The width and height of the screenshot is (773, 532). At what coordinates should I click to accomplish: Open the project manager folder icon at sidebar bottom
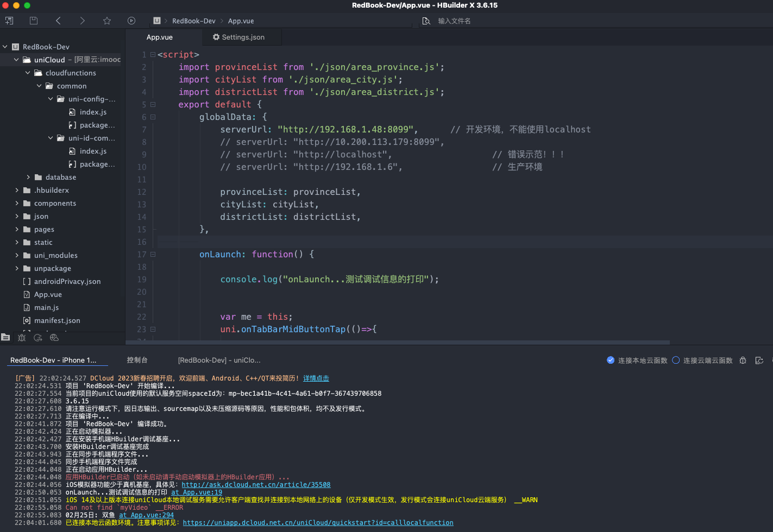click(6, 337)
